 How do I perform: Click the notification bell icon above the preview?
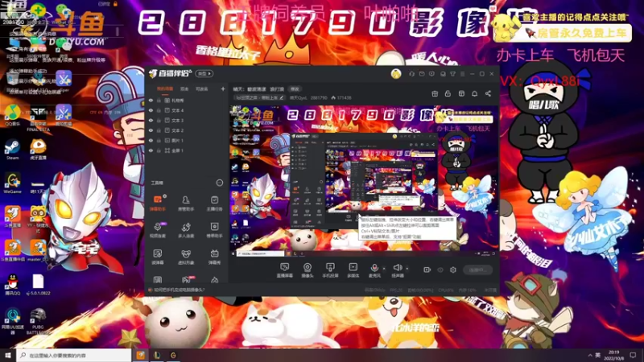[474, 93]
